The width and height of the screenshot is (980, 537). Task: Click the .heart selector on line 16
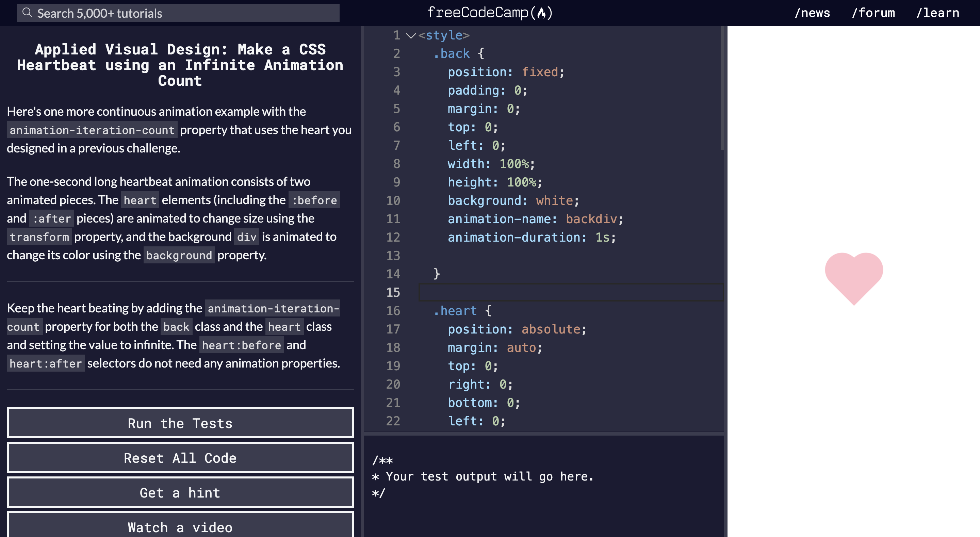coord(455,311)
